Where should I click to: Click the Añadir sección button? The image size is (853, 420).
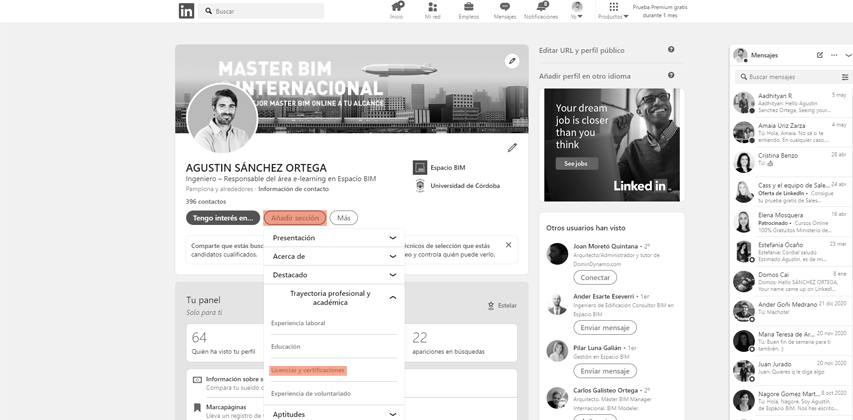[x=295, y=218]
